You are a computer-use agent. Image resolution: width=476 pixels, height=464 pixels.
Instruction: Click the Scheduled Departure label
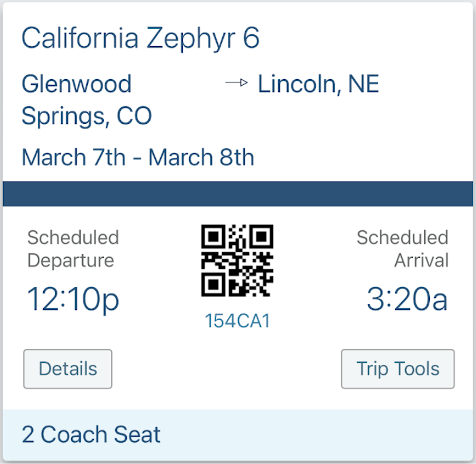[x=73, y=249]
